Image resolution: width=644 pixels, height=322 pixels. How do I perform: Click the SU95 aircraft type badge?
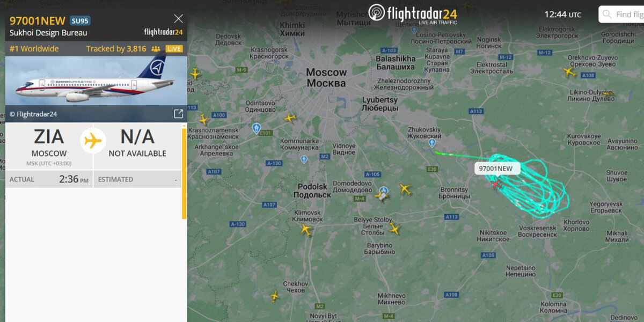80,21
